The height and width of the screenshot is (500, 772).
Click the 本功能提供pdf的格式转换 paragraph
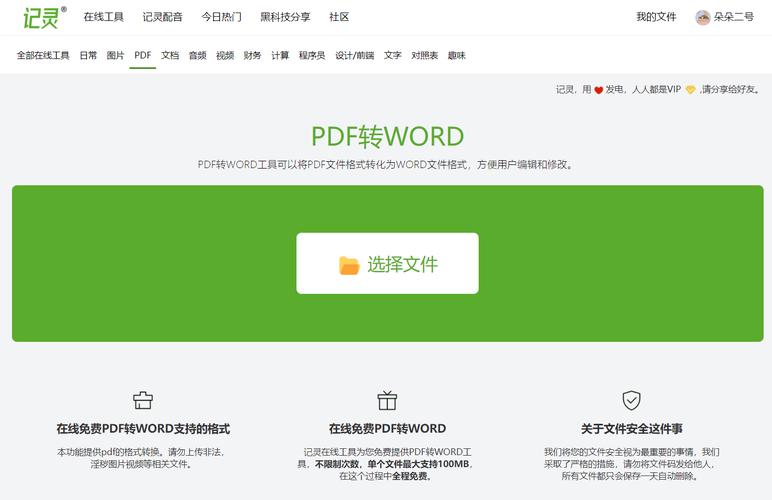[x=141, y=458]
